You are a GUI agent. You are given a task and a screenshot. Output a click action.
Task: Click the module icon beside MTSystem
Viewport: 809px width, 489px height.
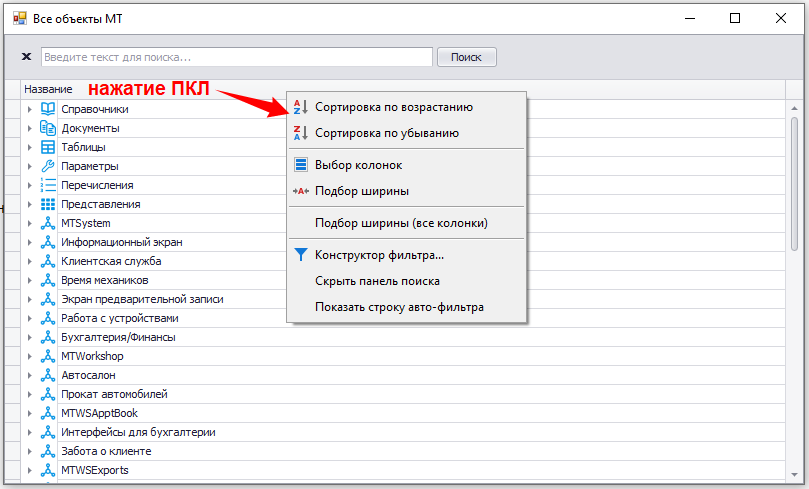[x=48, y=223]
